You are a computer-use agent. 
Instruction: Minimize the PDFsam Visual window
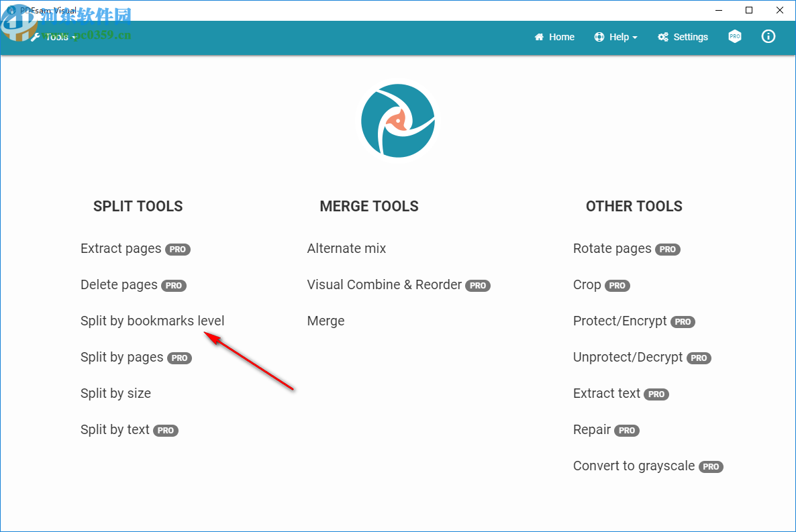click(x=719, y=10)
